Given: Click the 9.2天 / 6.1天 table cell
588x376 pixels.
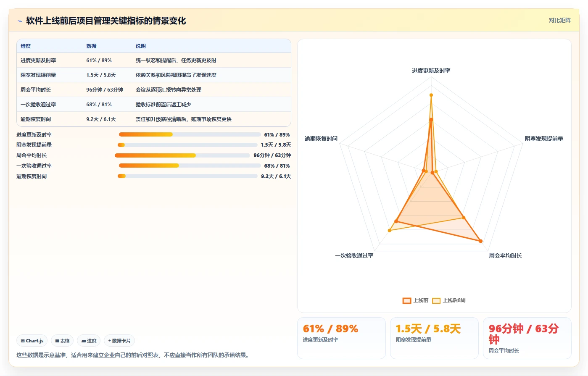Looking at the screenshot, I should click(101, 119).
